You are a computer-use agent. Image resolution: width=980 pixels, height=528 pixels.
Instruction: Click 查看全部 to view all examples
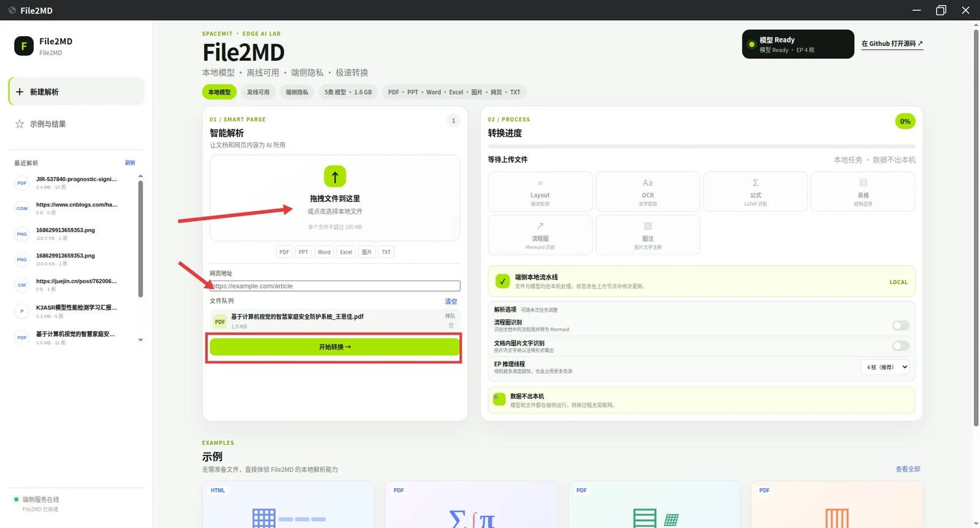pos(908,469)
